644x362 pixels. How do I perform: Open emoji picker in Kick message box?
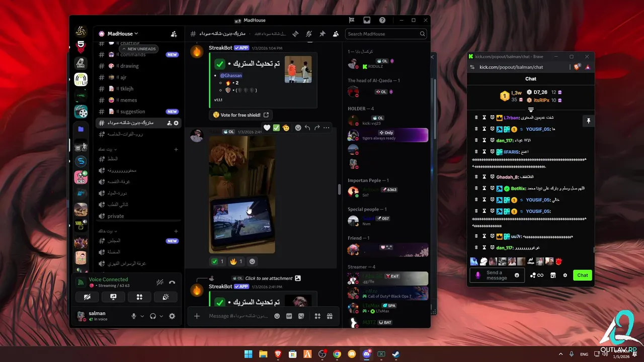[x=517, y=275]
